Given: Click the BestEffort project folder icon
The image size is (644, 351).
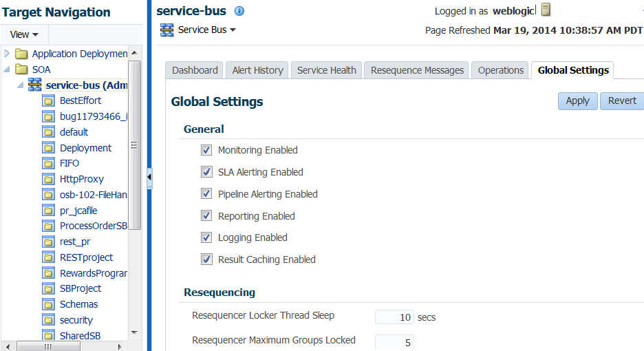Looking at the screenshot, I should [49, 100].
